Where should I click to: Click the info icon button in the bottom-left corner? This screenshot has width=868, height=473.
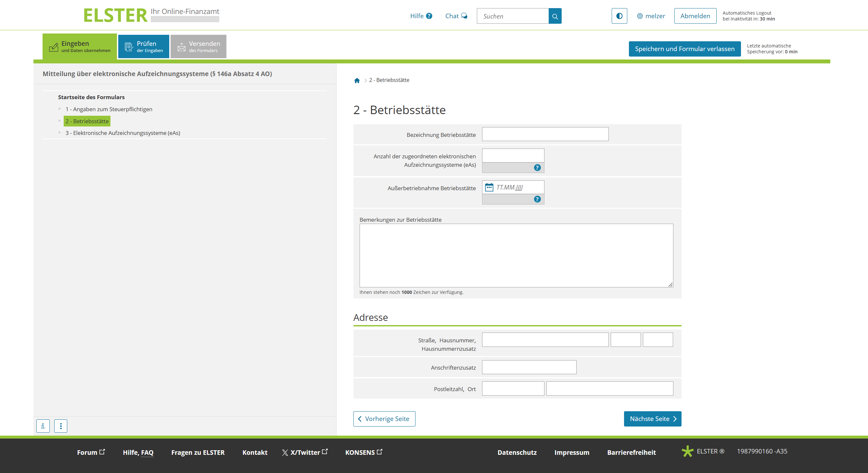[x=43, y=426]
